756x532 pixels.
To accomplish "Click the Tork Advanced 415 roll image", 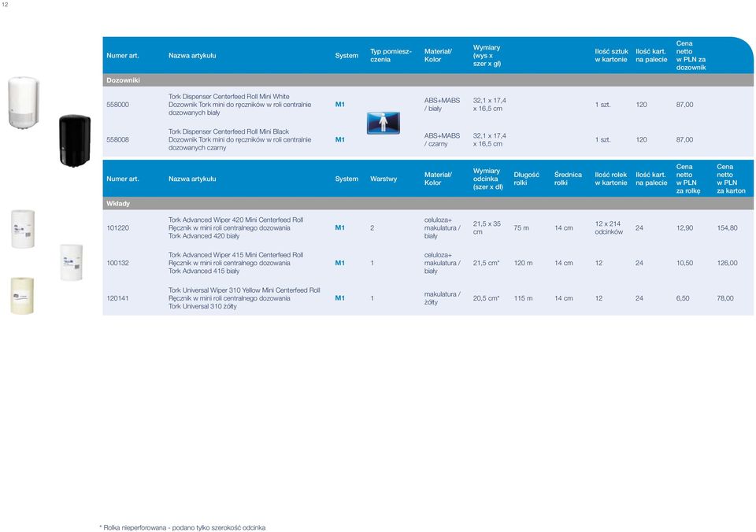I will 72,262.
